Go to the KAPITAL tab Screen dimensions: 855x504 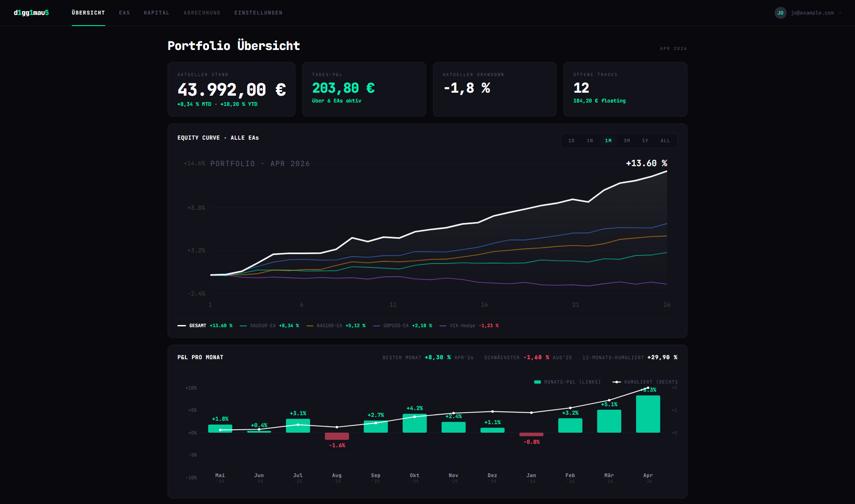pos(156,13)
